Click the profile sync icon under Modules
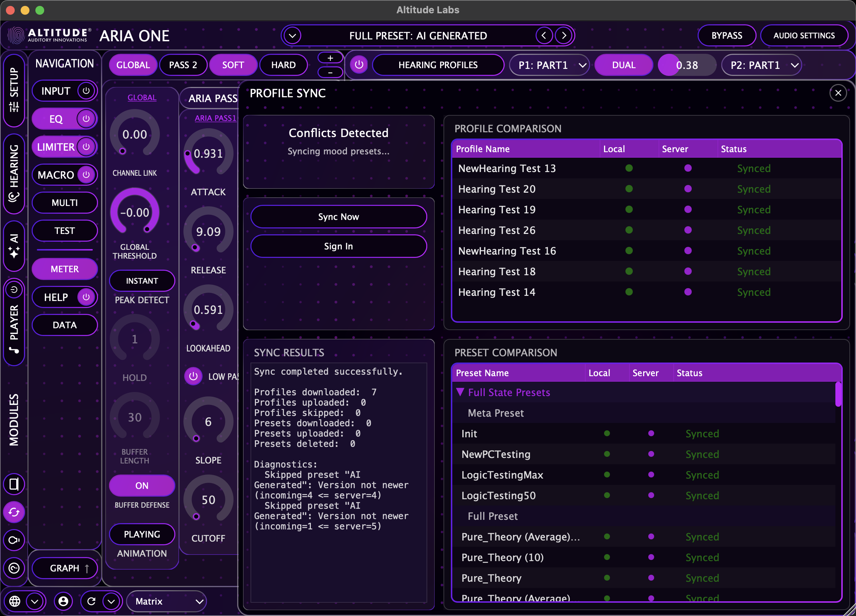Screen dimensions: 856x616 [x=14, y=512]
